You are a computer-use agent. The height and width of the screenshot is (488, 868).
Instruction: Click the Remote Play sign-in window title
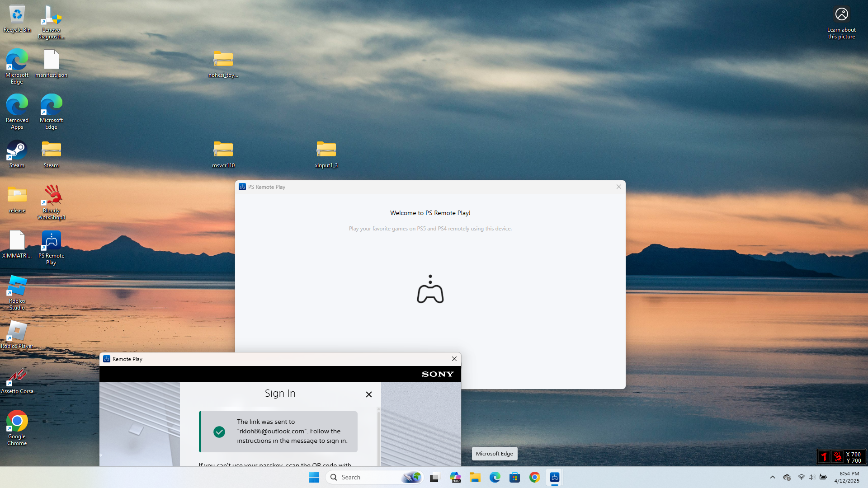click(x=127, y=359)
